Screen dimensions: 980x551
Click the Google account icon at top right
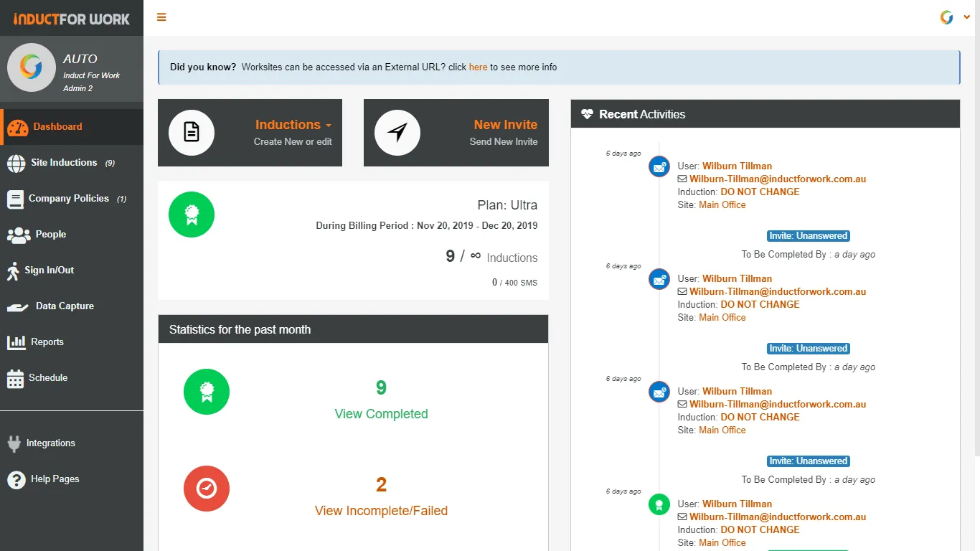point(947,18)
